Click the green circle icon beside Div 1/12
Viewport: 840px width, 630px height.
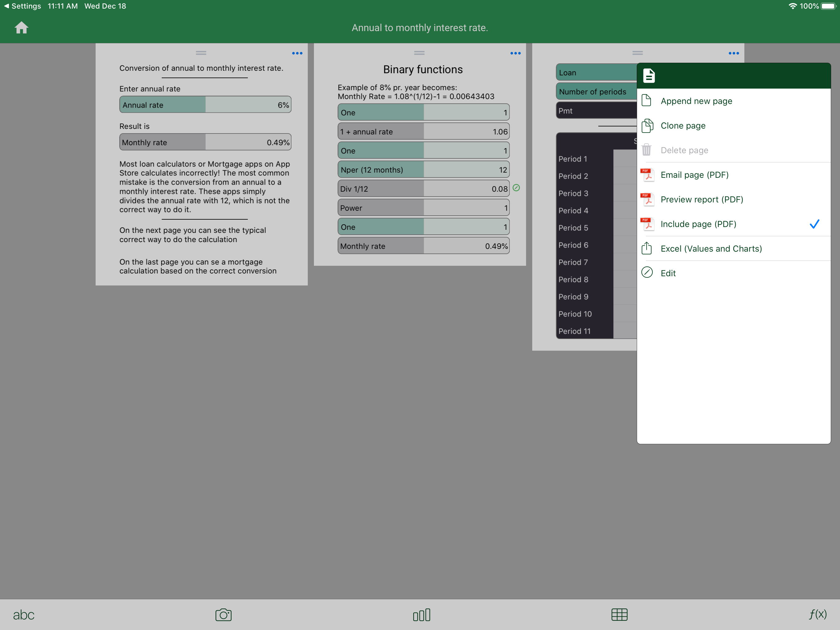point(516,188)
